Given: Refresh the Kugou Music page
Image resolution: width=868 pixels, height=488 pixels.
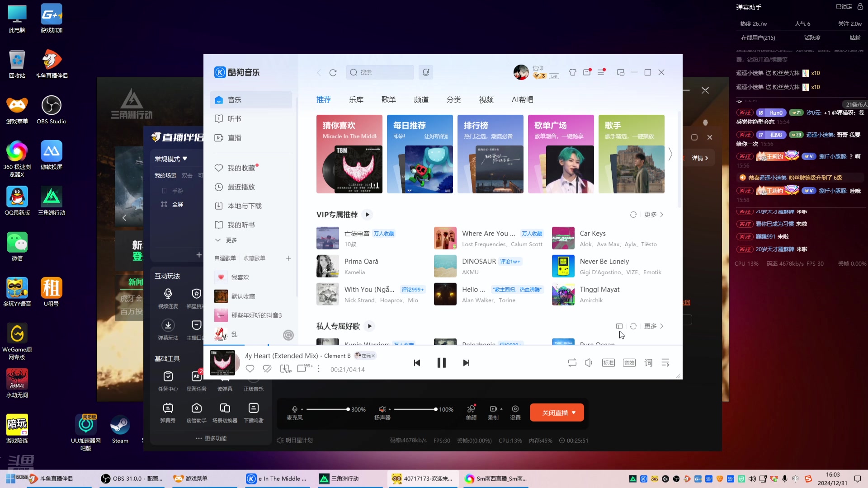Looking at the screenshot, I should [x=333, y=72].
